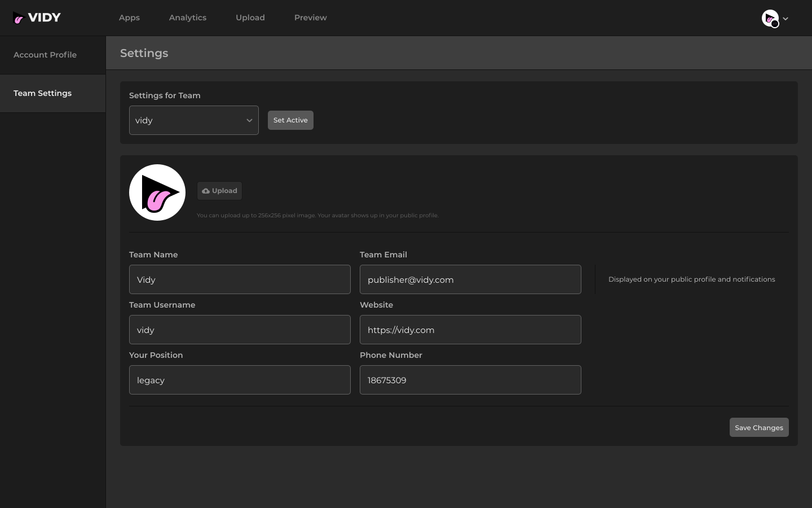Click the Set Active button
Viewport: 812px width, 508px height.
(290, 120)
